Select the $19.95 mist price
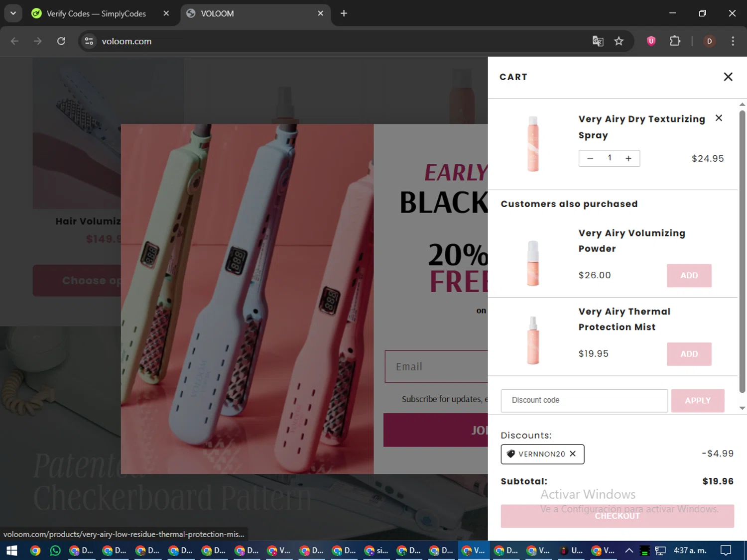The width and height of the screenshot is (747, 560). tap(594, 353)
